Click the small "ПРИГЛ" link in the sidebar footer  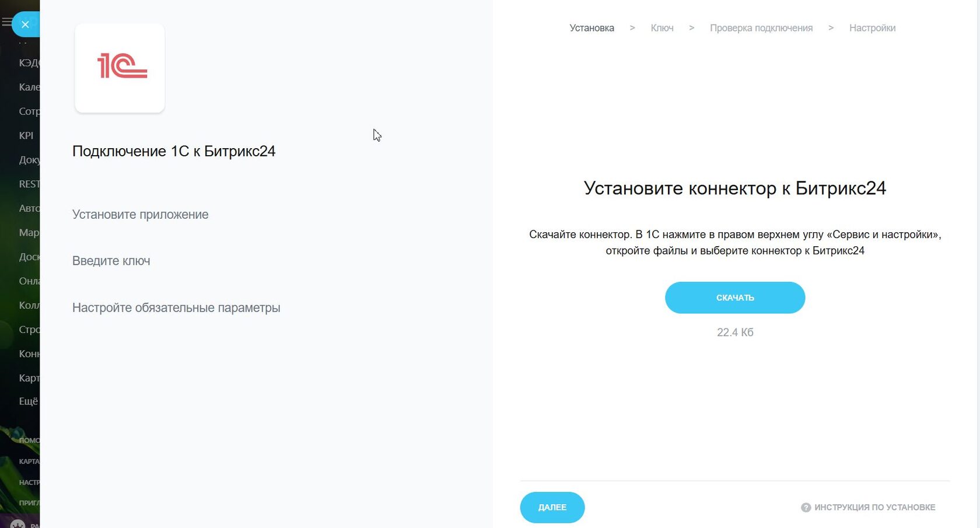29,503
